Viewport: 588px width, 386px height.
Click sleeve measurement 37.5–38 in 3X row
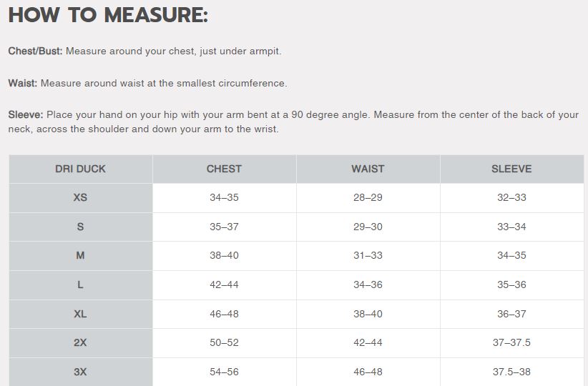click(511, 372)
